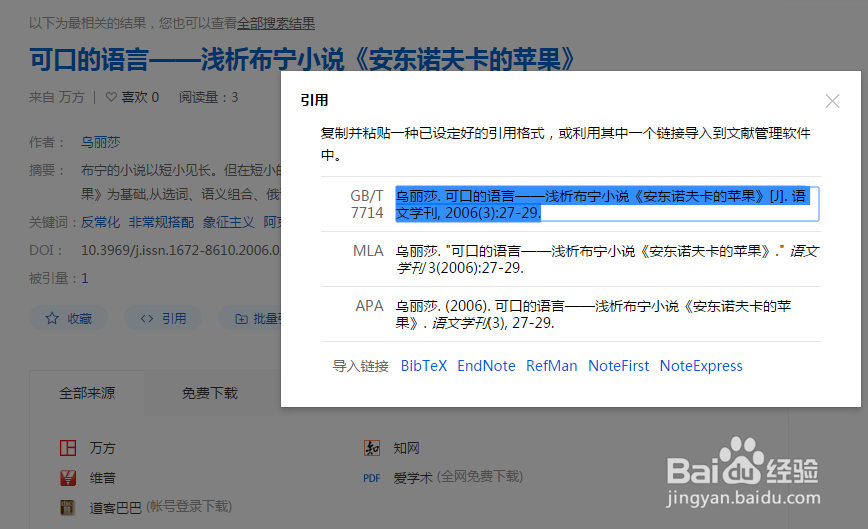Select the MLA citation text
The height and width of the screenshot is (529, 868).
pos(607,259)
